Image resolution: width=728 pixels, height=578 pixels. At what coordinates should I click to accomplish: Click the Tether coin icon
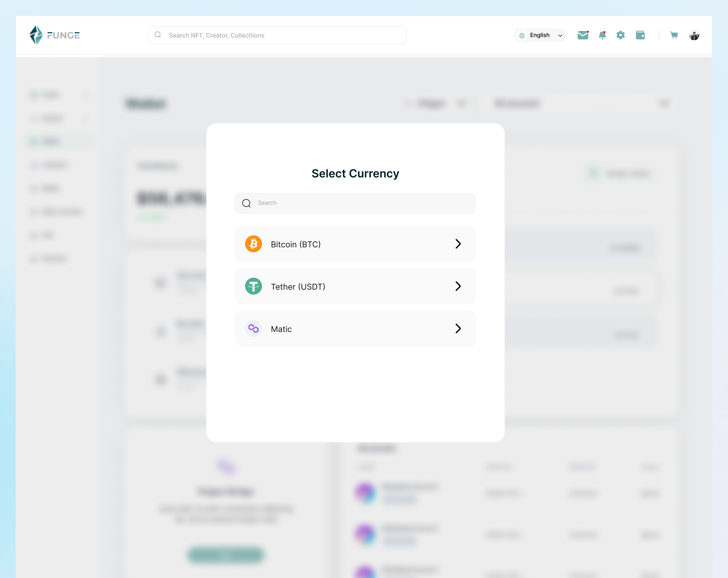pyautogui.click(x=253, y=286)
